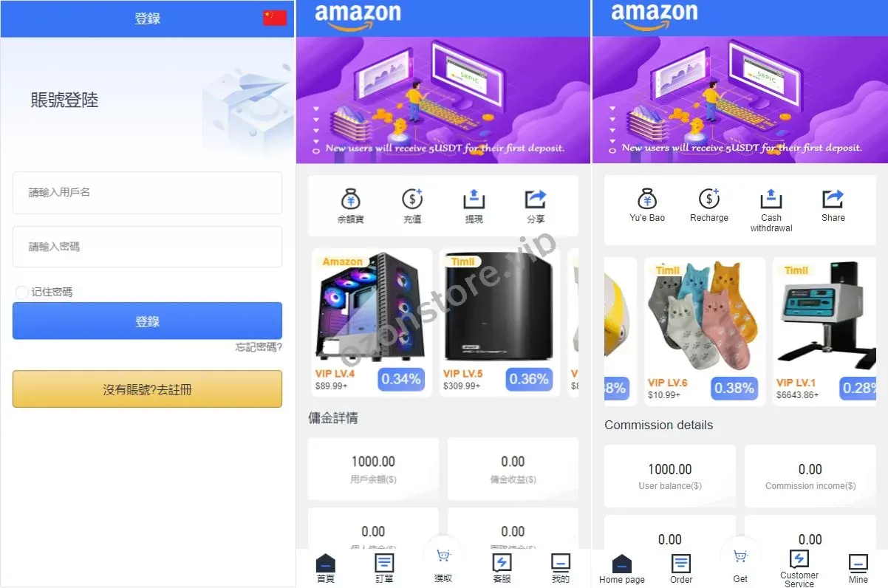The height and width of the screenshot is (588, 888).
Task: Tap the 充值 recharge icon
Action: point(412,199)
